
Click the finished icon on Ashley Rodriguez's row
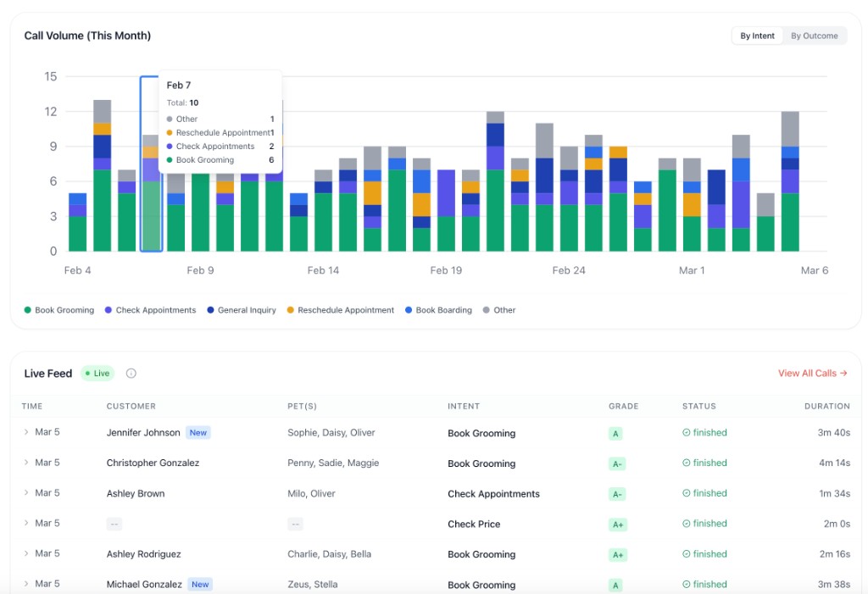tap(684, 554)
